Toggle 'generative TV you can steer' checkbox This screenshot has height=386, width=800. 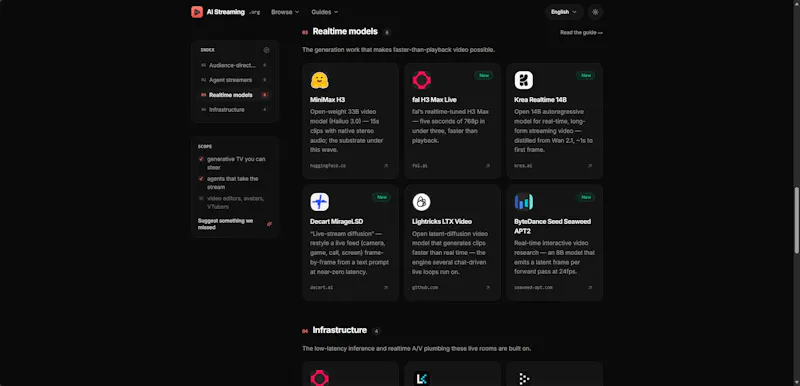201,159
